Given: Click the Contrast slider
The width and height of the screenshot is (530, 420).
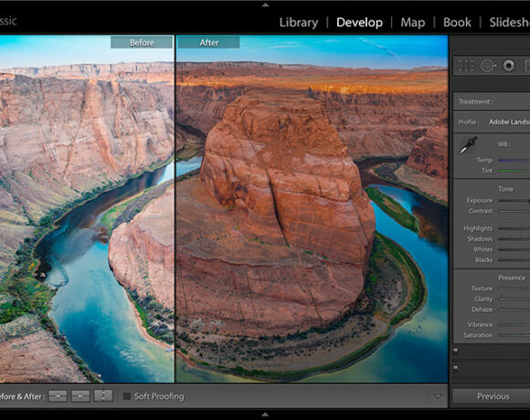Looking at the screenshot, I should coord(514,211).
